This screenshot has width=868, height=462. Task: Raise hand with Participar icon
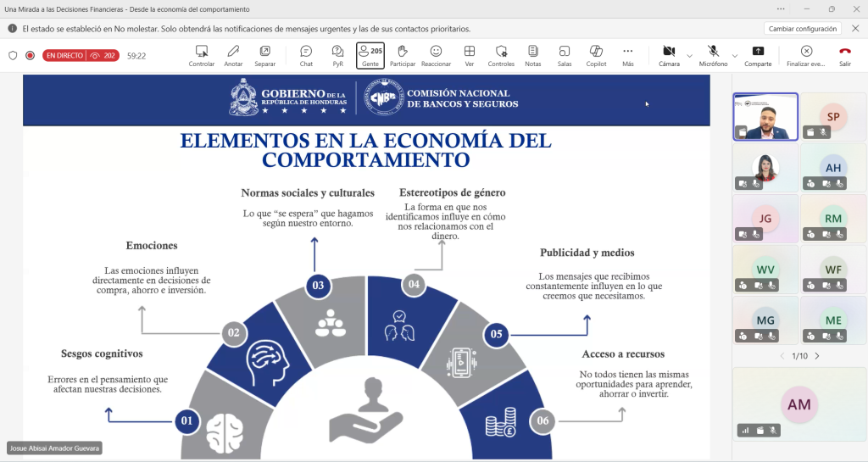tap(403, 56)
